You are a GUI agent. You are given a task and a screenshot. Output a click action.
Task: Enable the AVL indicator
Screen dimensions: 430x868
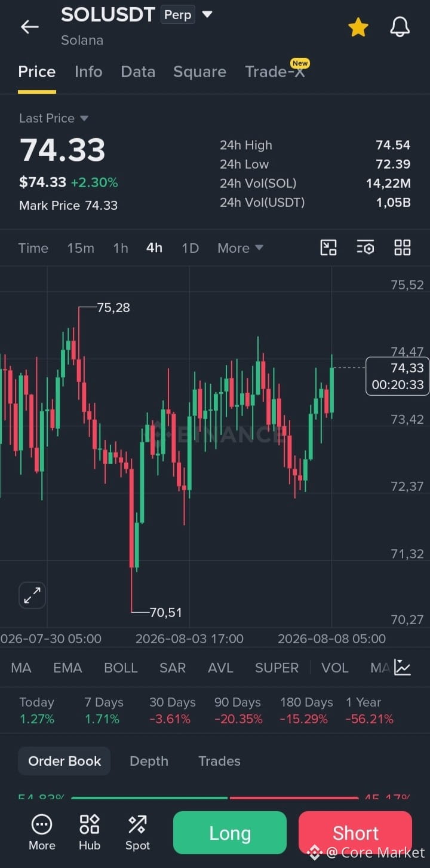point(220,668)
